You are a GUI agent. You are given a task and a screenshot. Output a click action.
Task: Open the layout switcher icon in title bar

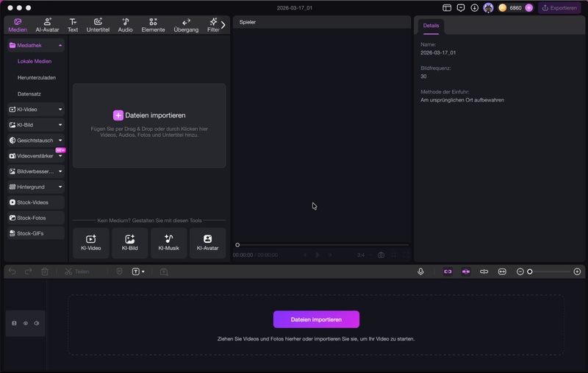pyautogui.click(x=447, y=7)
